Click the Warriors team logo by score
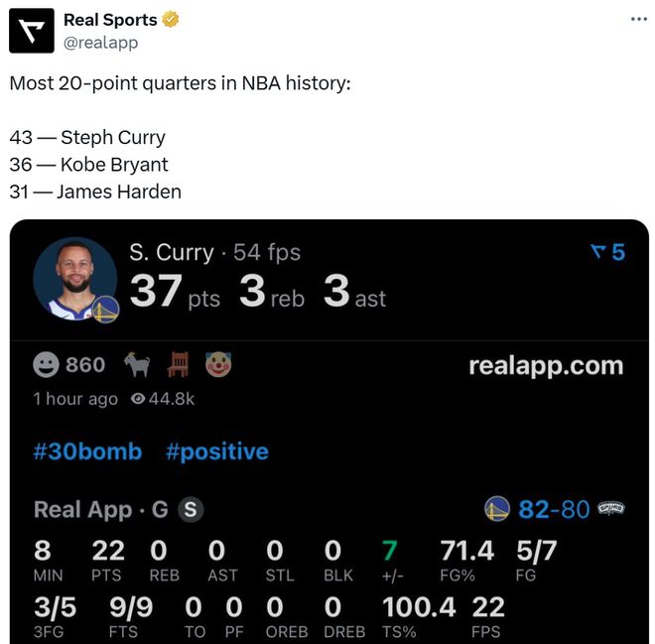Image resolution: width=655 pixels, height=644 pixels. coord(497,510)
